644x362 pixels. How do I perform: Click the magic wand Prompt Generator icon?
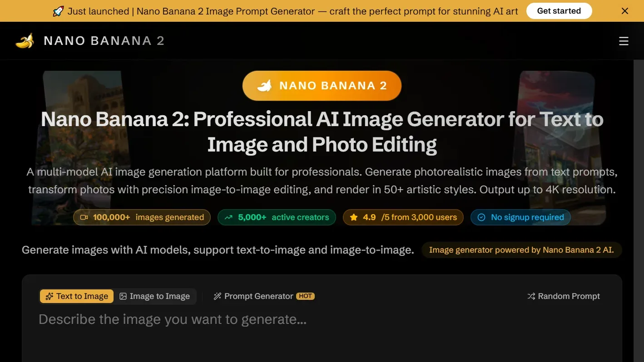point(217,296)
